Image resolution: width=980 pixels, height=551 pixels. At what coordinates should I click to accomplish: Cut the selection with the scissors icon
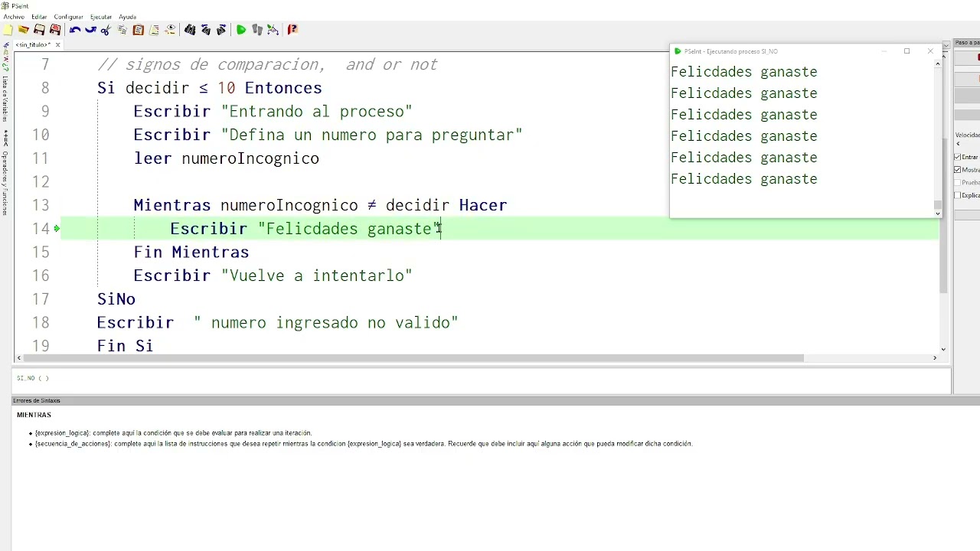coord(106,30)
